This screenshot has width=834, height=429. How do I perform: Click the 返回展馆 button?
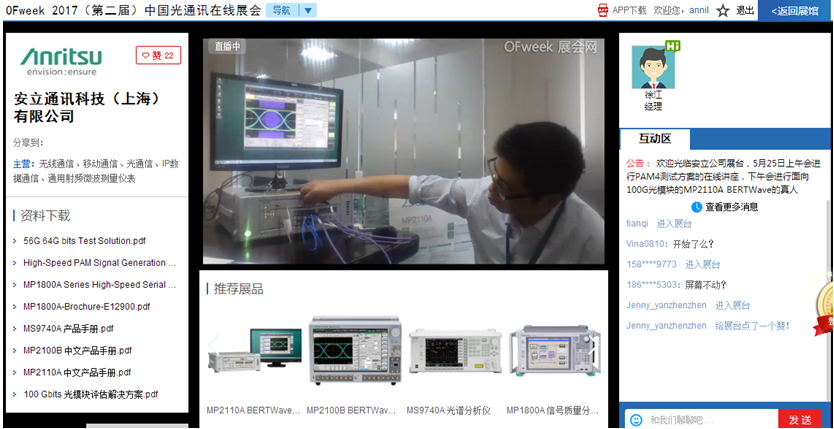coord(795,11)
